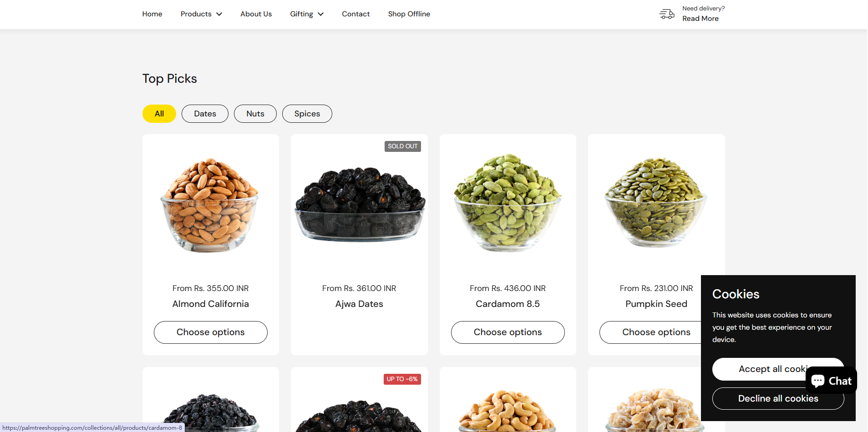Image resolution: width=868 pixels, height=432 pixels.
Task: Go to the Home page
Action: coord(152,14)
